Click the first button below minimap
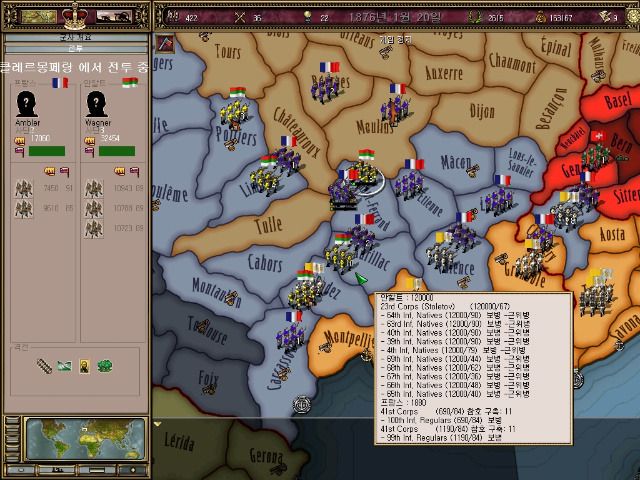 [20, 469]
